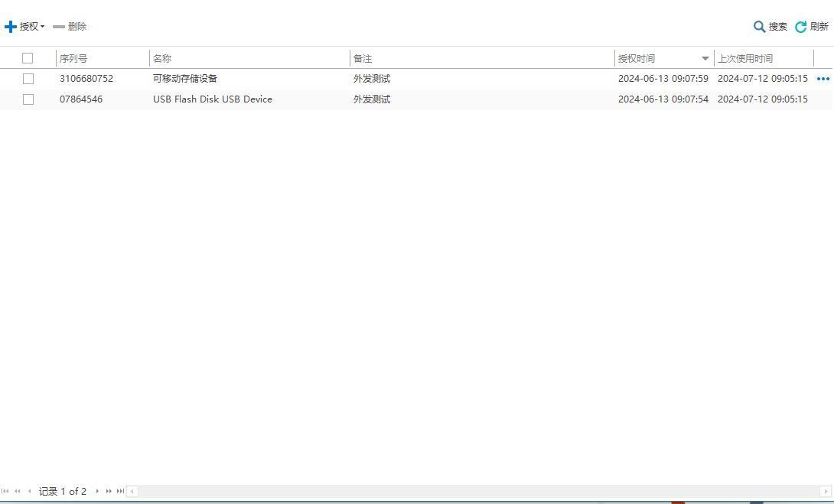This screenshot has width=834, height=504.
Task: Click serial number 3106680752
Action: (86, 79)
